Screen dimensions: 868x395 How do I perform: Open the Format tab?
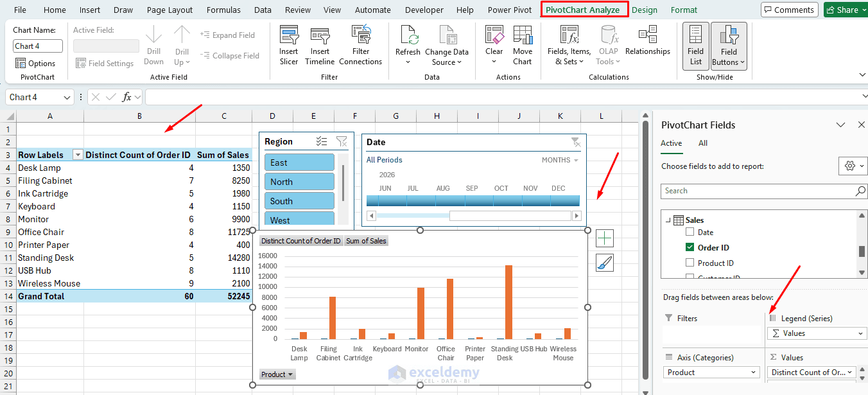pos(684,10)
